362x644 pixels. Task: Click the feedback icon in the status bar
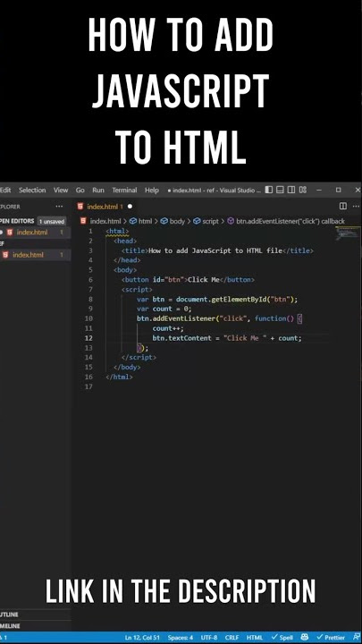tap(357, 638)
